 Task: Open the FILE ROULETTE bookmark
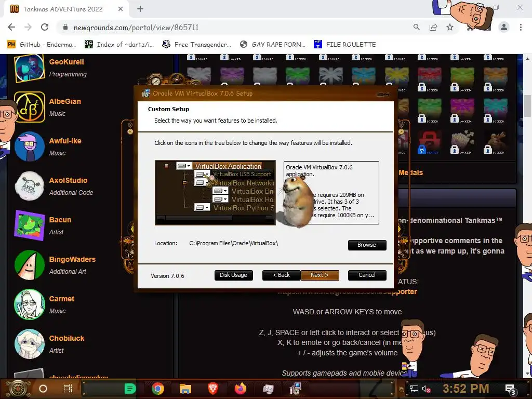345,45
